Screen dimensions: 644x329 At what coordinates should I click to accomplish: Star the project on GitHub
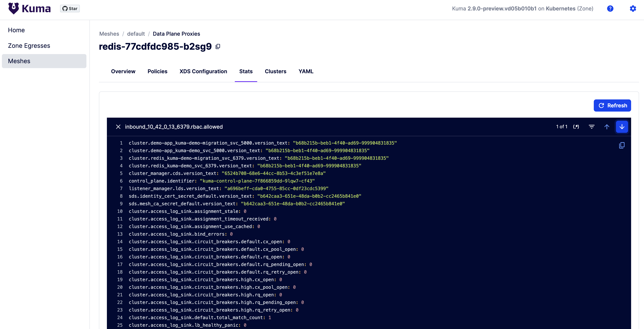pyautogui.click(x=70, y=8)
